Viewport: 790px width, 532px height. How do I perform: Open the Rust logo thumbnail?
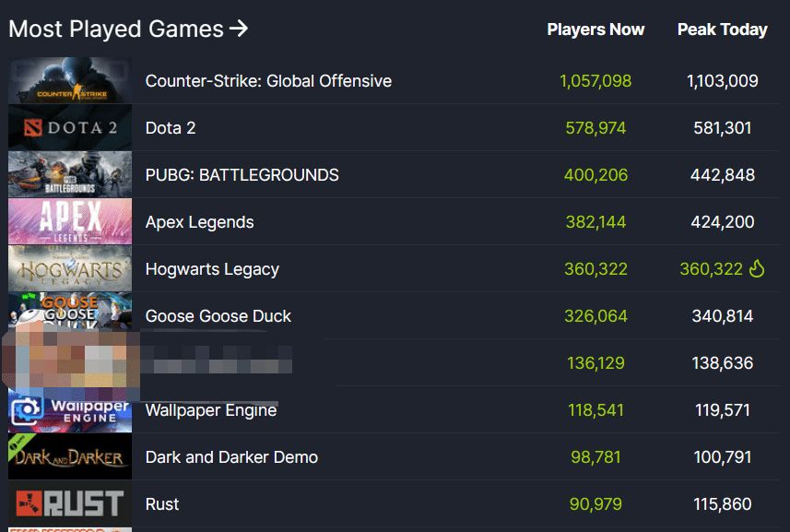click(x=70, y=503)
